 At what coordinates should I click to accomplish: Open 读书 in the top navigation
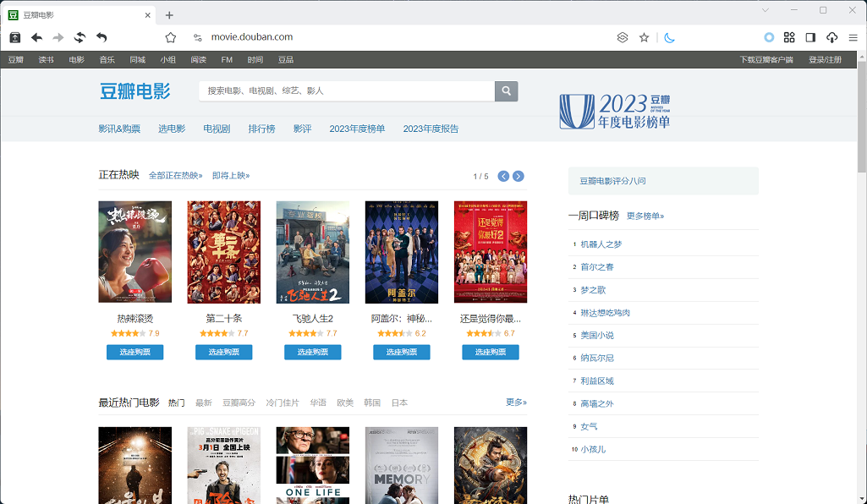(46, 60)
